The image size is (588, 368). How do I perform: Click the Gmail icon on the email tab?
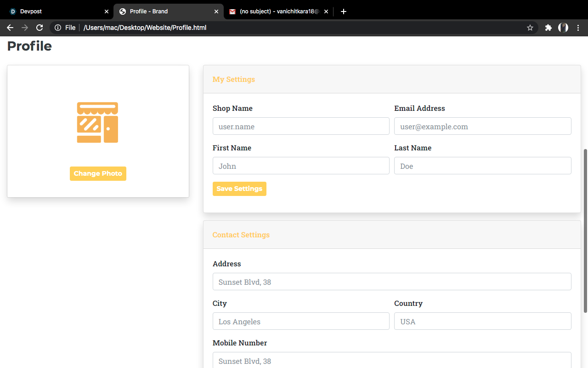coord(232,11)
